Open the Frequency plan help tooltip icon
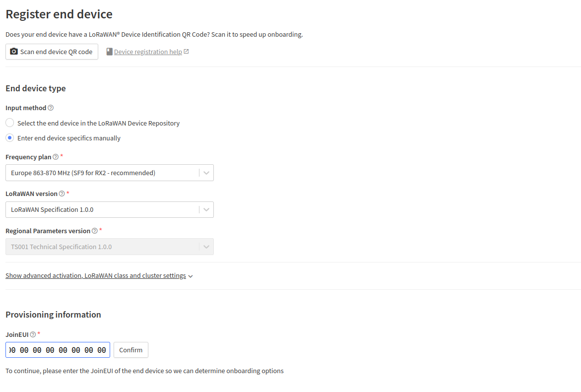Screen dimensions: 581x392 point(56,157)
